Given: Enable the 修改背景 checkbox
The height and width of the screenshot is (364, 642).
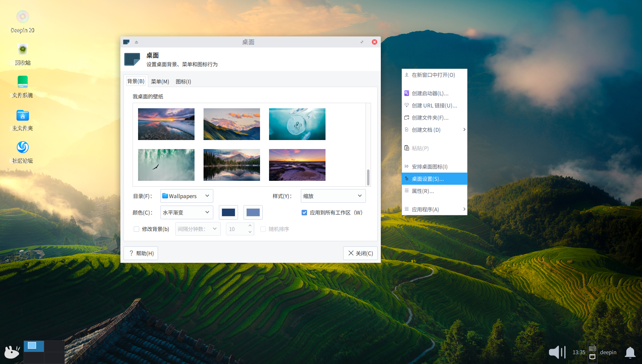Looking at the screenshot, I should pyautogui.click(x=136, y=229).
